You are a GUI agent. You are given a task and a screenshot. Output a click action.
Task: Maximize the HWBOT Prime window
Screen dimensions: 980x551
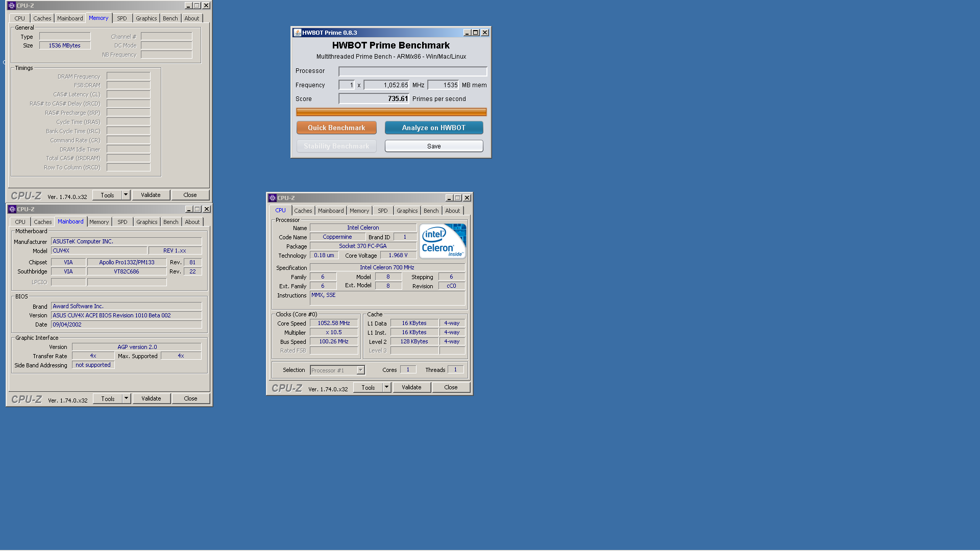(476, 33)
